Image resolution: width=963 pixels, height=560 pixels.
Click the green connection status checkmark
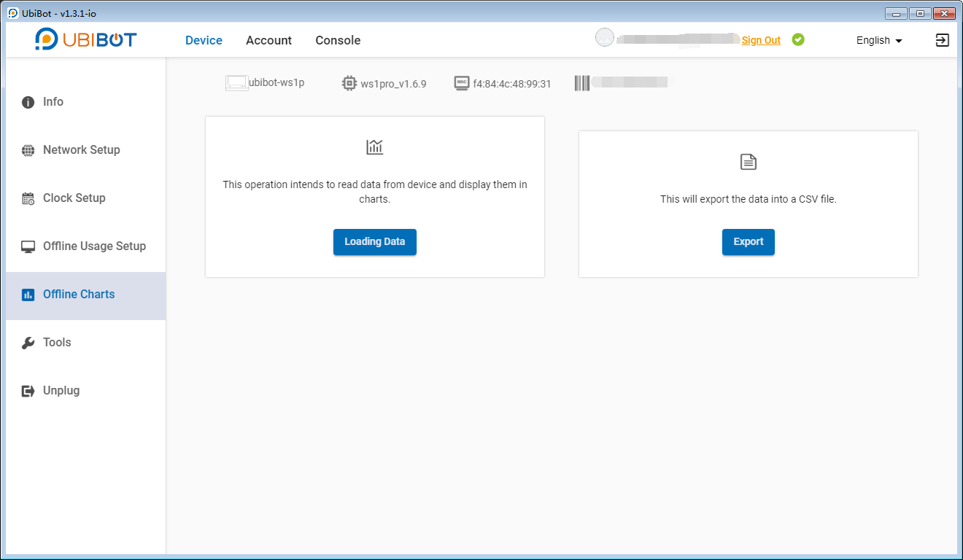coord(798,40)
